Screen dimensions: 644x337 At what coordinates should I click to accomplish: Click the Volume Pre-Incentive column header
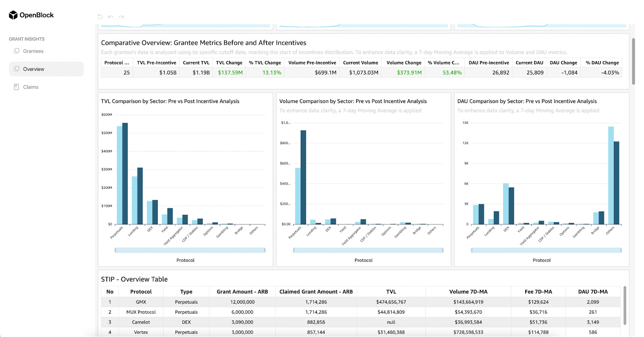pyautogui.click(x=312, y=63)
